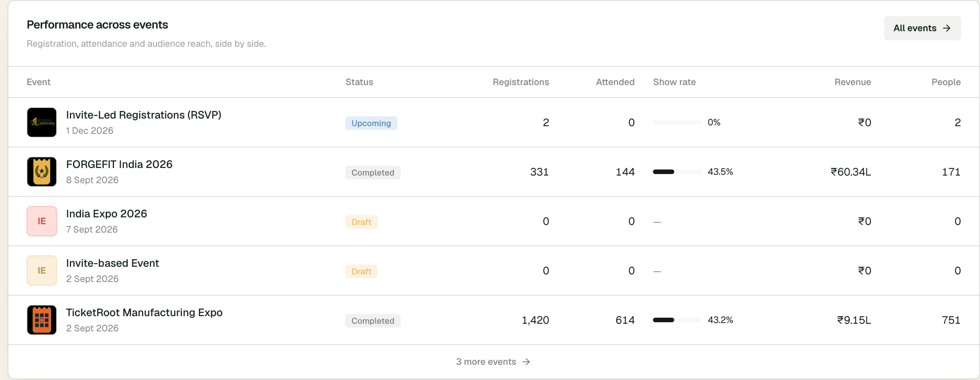Open FORGEFIT India 2026 event
The height and width of the screenshot is (380, 980).
pos(119,165)
